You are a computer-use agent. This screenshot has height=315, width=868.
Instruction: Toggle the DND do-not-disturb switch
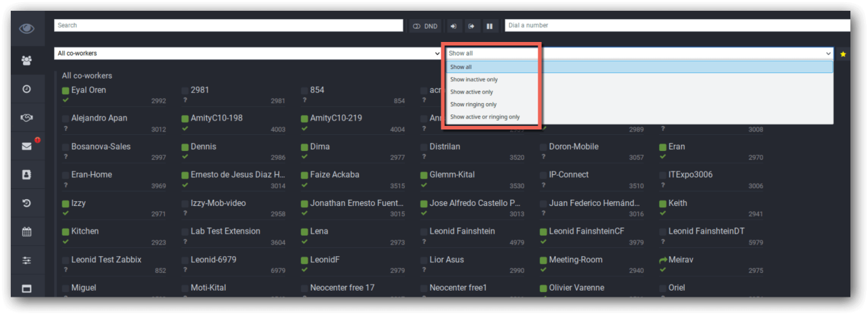[425, 26]
